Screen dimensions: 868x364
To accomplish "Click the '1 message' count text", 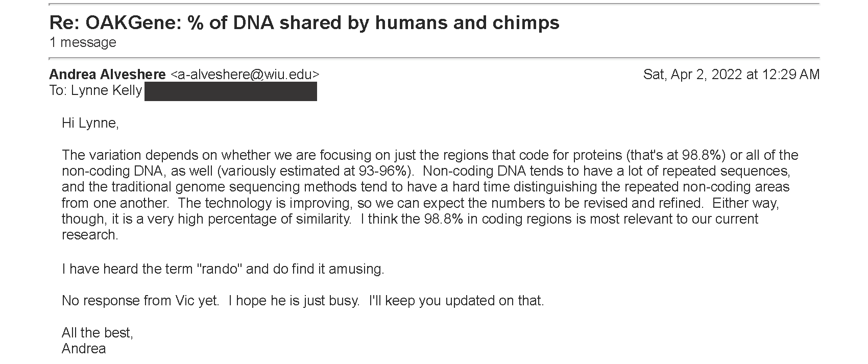I will [x=83, y=42].
